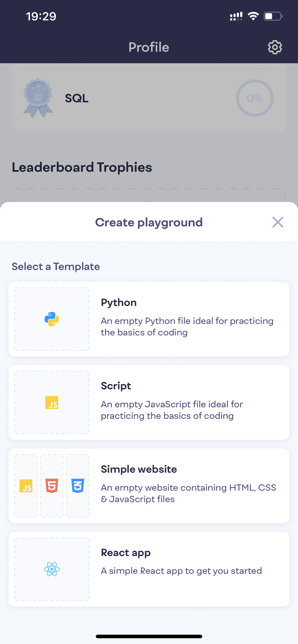The width and height of the screenshot is (298, 644).
Task: Select the React app template
Action: point(149,569)
